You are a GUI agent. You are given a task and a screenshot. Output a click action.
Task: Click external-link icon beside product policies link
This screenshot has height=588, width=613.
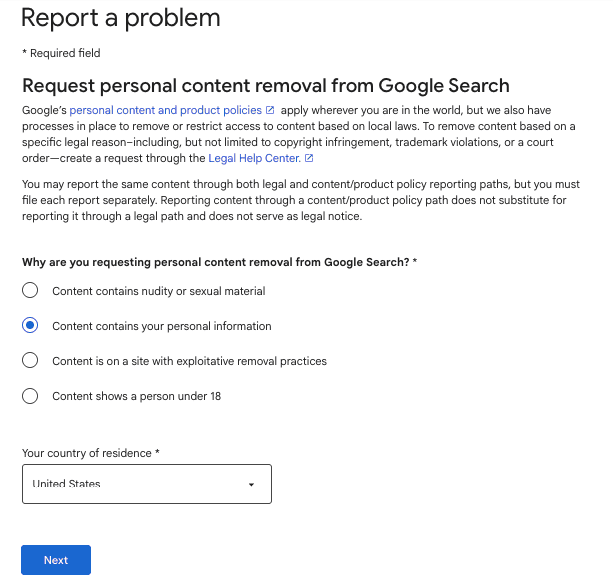(270, 110)
